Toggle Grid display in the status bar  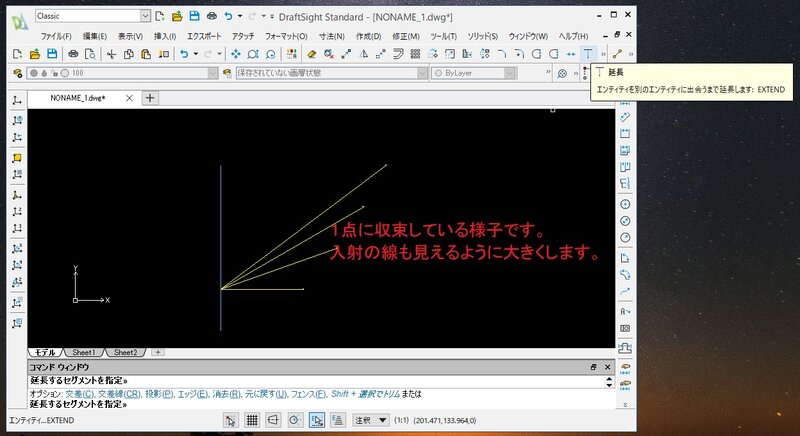252,420
